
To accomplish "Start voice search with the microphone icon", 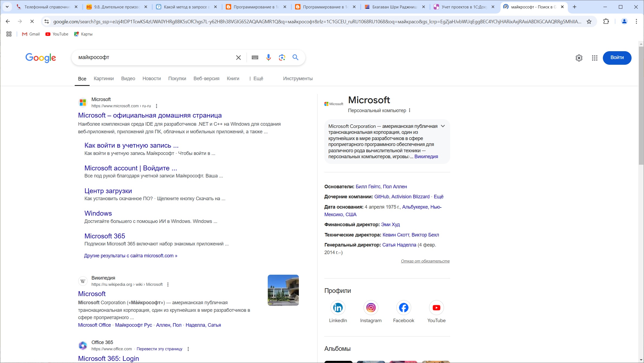I will [x=268, y=57].
